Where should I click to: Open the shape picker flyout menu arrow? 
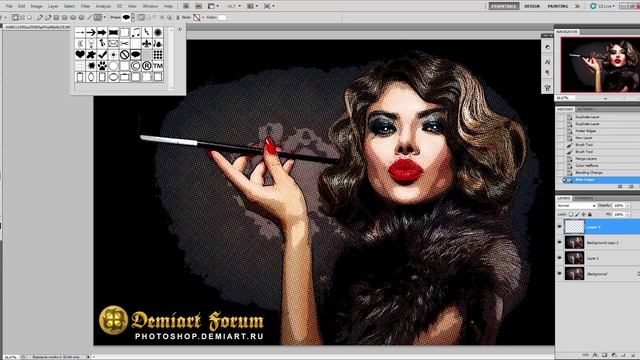179,29
